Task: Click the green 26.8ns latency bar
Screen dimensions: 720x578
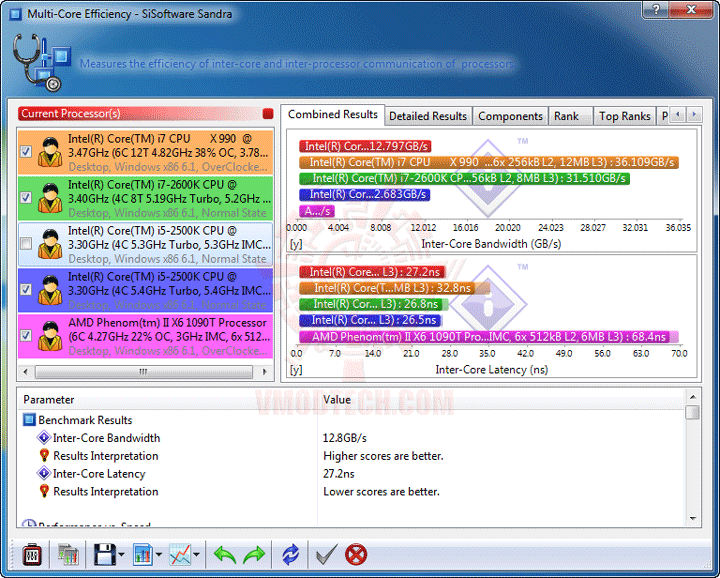Action: click(373, 304)
